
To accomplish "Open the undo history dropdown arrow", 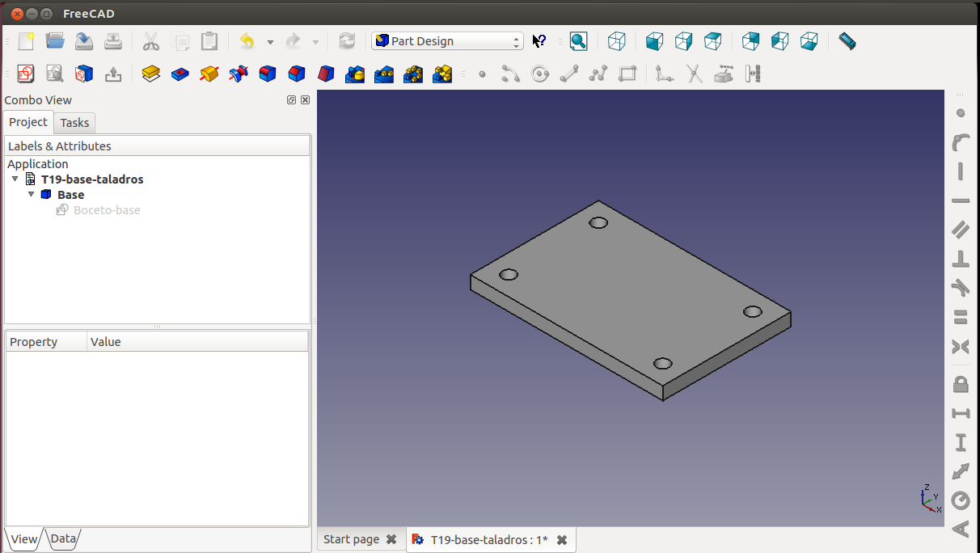I will (x=270, y=42).
